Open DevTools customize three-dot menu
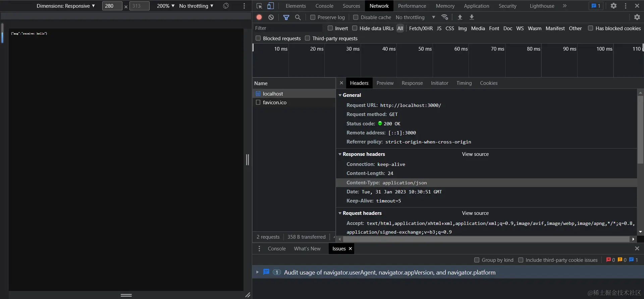 pos(626,6)
